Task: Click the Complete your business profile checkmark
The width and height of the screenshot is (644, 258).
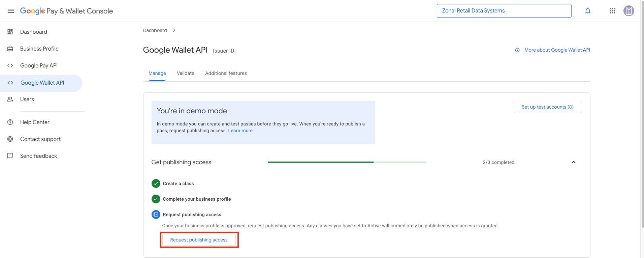Action: [156, 199]
